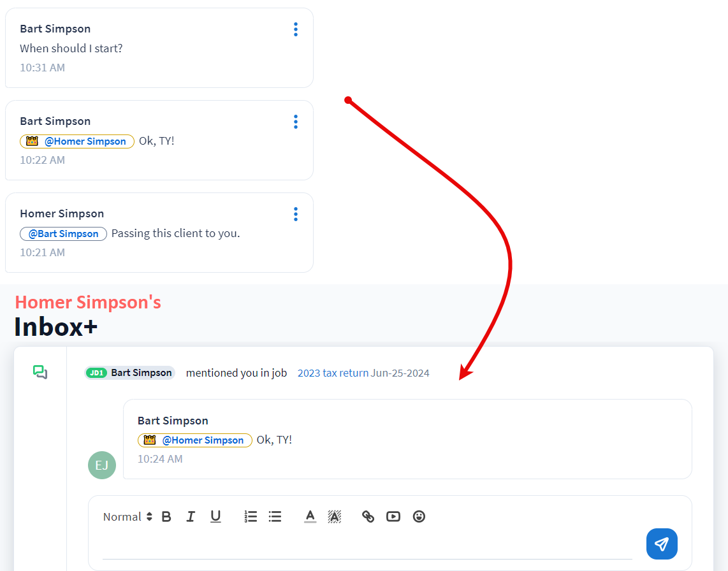Click the @Bart Simpson mention tag
Viewport: 728px width, 571px height.
[63, 234]
